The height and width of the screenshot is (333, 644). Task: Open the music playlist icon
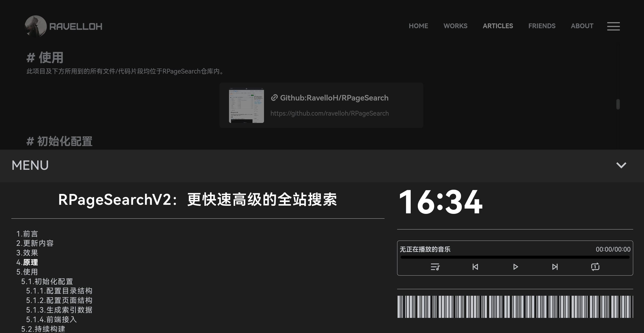(x=435, y=267)
